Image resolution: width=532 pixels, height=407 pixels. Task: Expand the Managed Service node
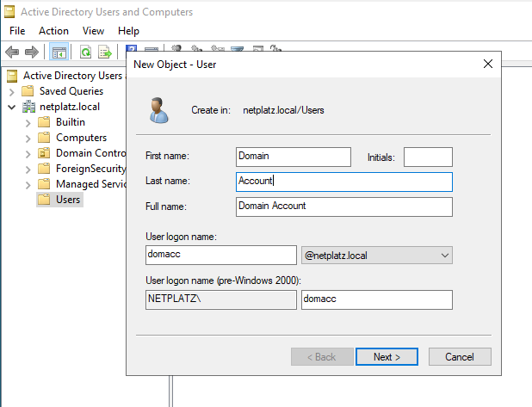(28, 185)
